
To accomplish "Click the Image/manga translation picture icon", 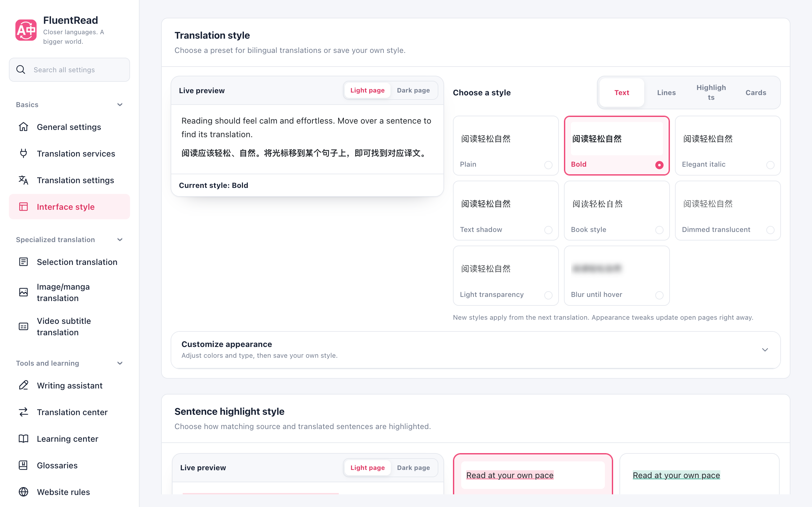I will 23,292.
